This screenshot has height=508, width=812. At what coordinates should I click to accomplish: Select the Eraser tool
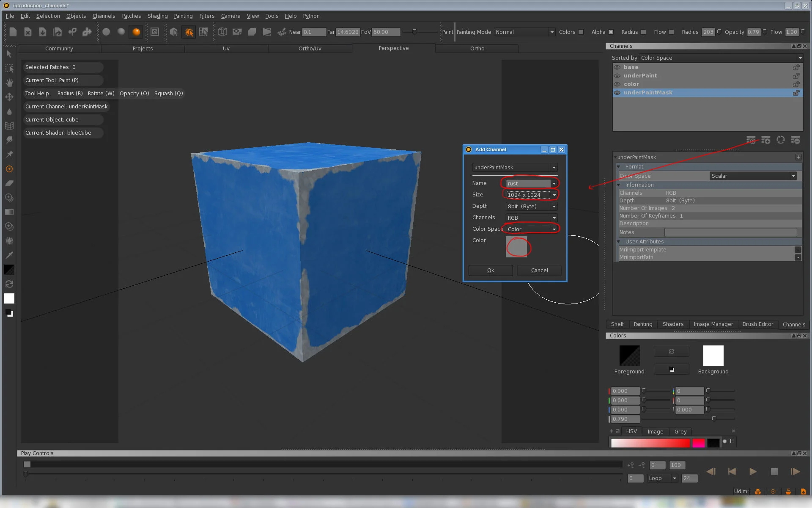[9, 183]
